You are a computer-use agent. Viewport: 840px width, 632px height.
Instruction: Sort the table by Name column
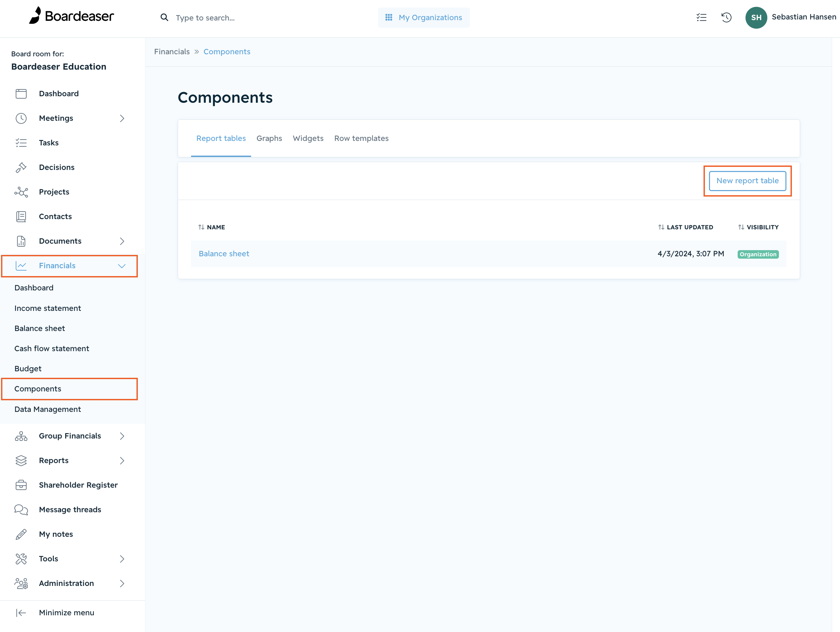click(x=212, y=227)
